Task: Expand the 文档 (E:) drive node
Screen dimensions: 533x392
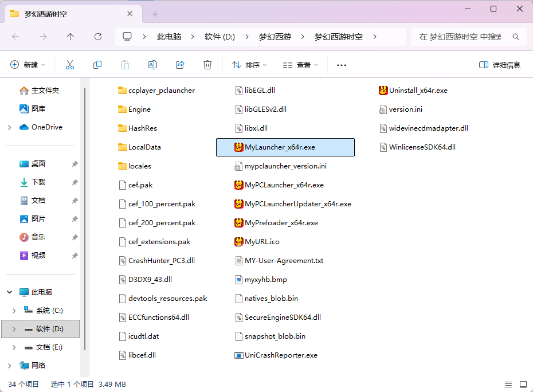Action: [x=14, y=347]
